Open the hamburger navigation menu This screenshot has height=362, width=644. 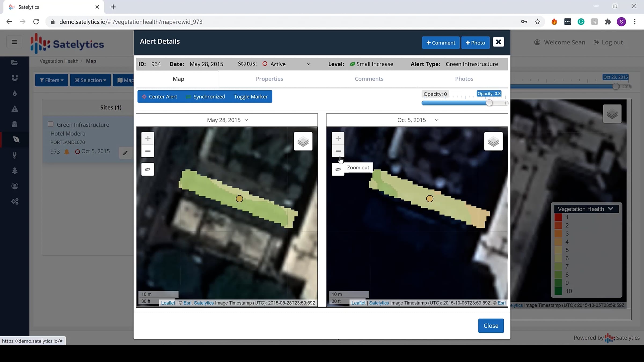[x=14, y=42]
